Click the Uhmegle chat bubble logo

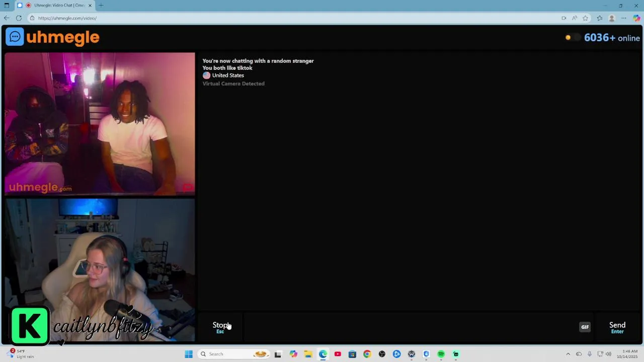[15, 37]
